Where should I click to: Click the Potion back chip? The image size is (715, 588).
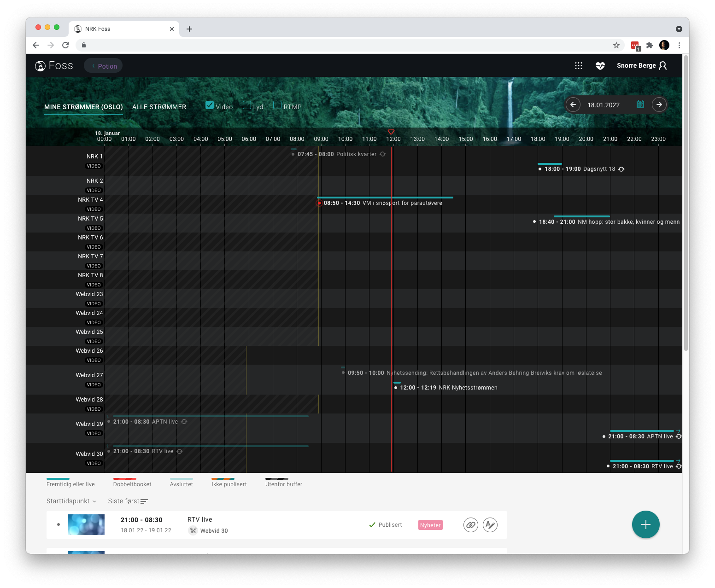(x=103, y=66)
